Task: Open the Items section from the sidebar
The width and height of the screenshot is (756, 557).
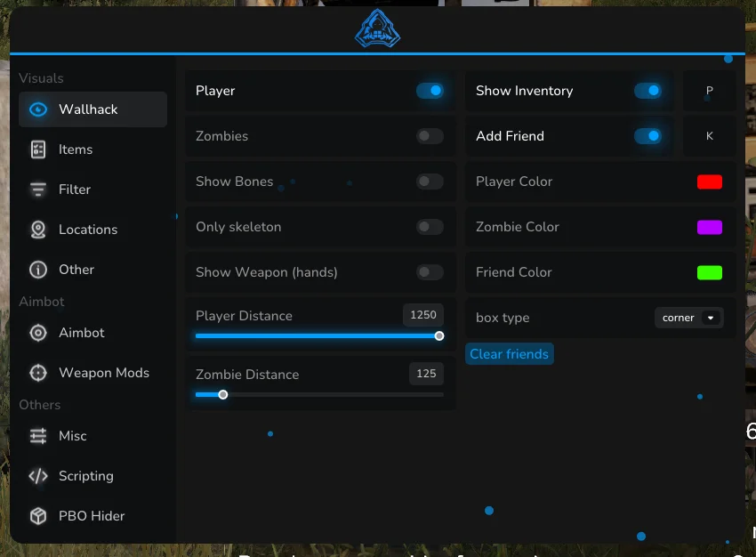Action: point(36,149)
